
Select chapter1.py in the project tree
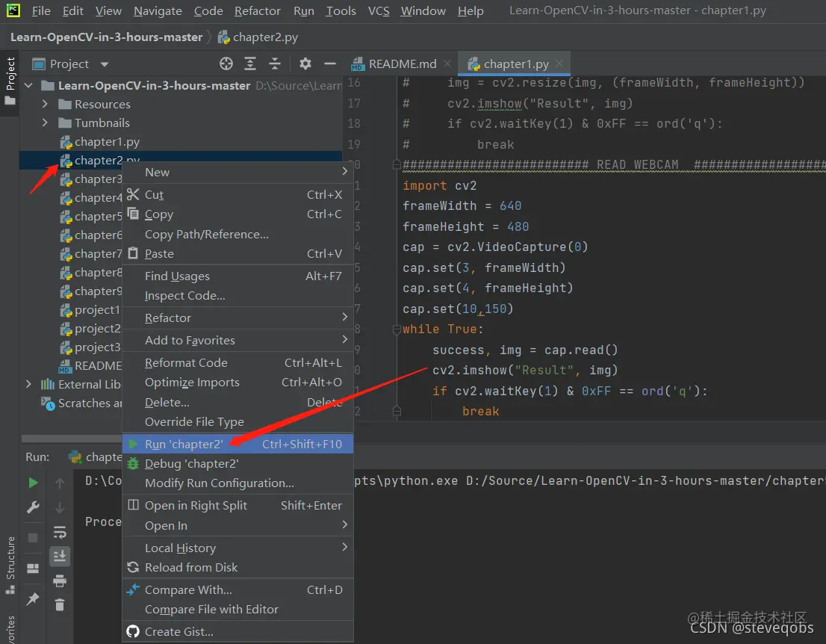click(107, 142)
